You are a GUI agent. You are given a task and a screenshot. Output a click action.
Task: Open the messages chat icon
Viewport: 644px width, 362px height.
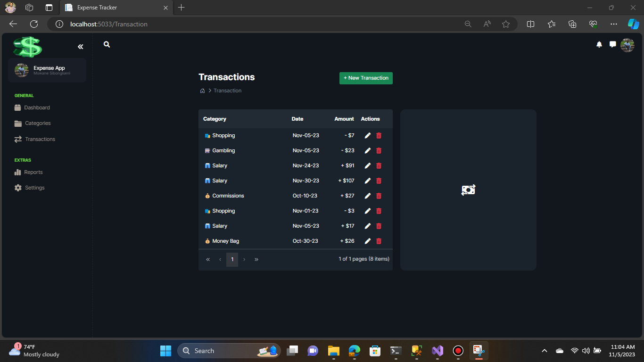click(612, 44)
